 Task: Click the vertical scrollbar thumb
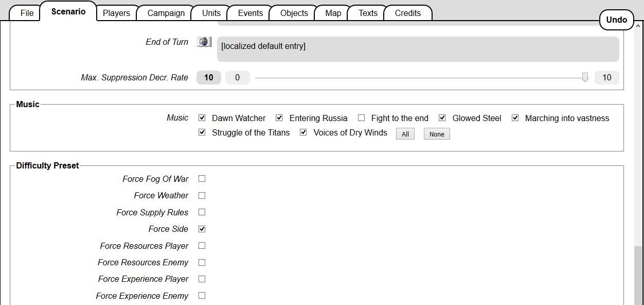[x=638, y=275]
